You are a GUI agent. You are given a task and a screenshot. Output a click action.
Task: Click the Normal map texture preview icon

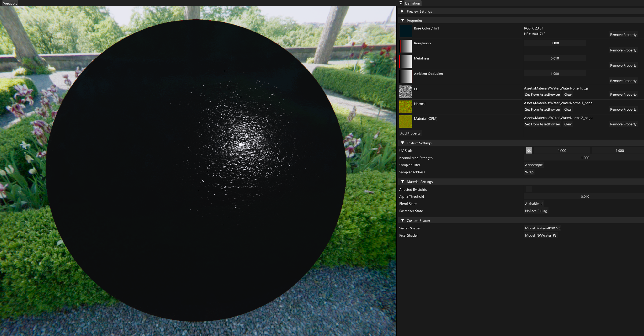405,107
